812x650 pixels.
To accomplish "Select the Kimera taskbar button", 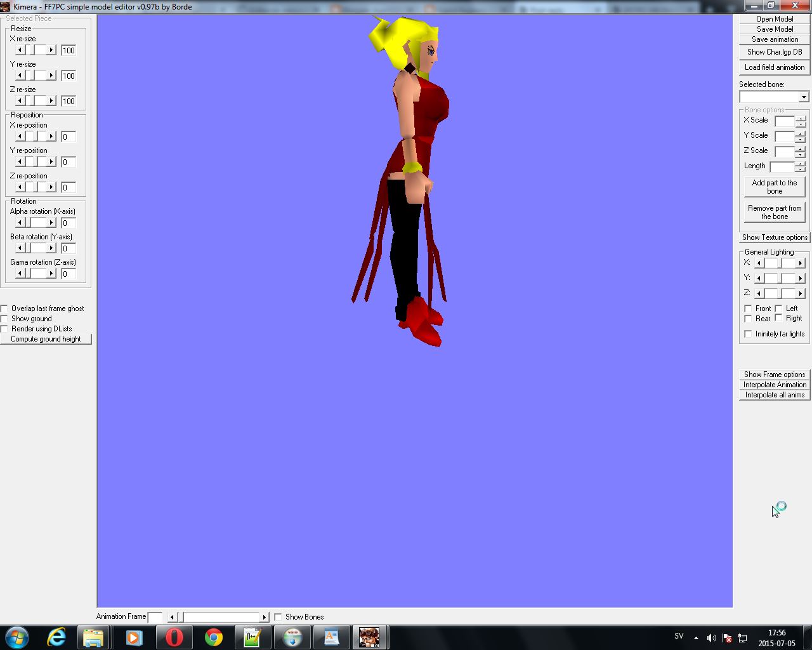I will click(369, 637).
